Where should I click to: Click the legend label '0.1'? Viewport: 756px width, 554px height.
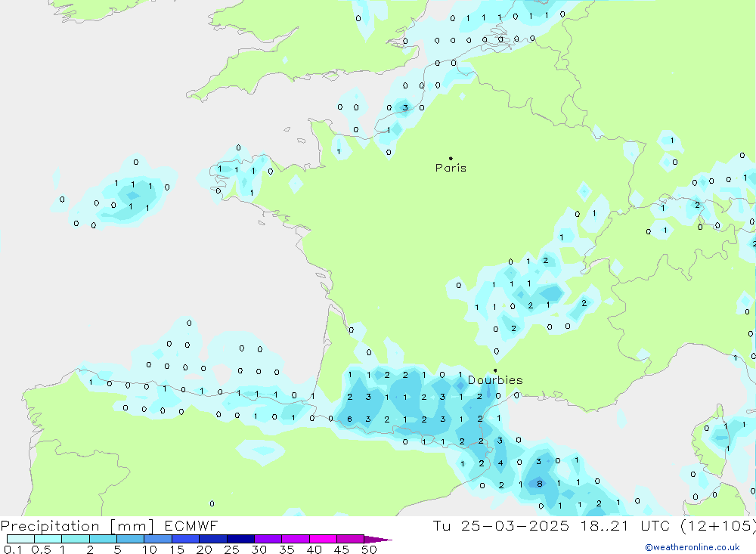[13, 549]
